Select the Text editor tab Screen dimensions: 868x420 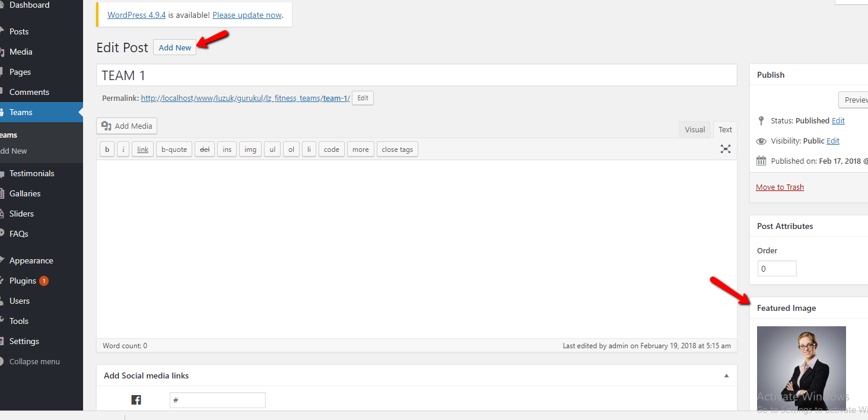[x=725, y=129]
